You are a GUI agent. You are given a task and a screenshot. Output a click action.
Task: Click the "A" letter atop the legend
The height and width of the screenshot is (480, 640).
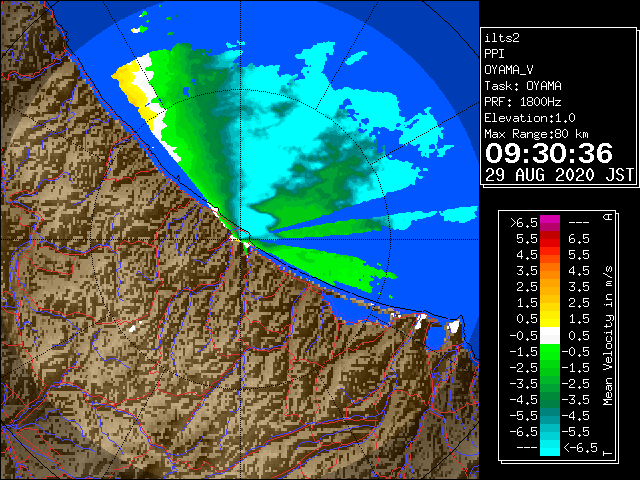pyautogui.click(x=608, y=217)
